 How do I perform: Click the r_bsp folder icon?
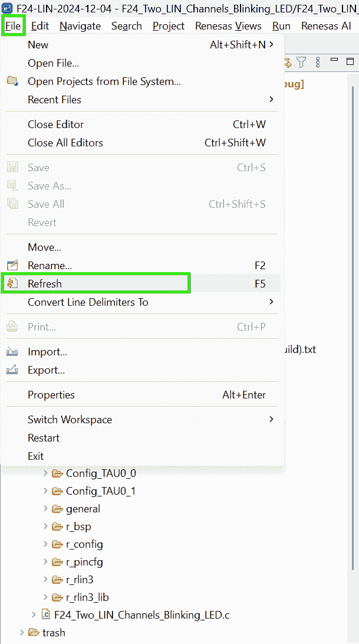point(57,527)
